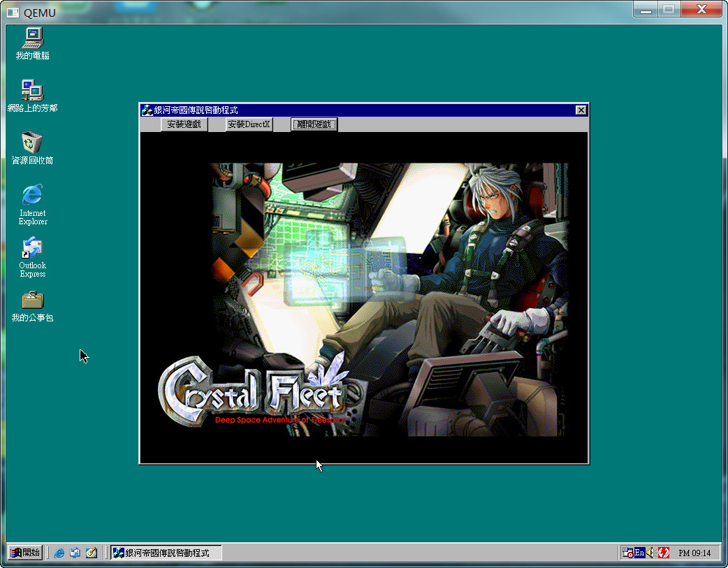Viewport: 728px width, 568px height.
Task: Launch Outlook Express from quick launch bar
Action: 75,553
